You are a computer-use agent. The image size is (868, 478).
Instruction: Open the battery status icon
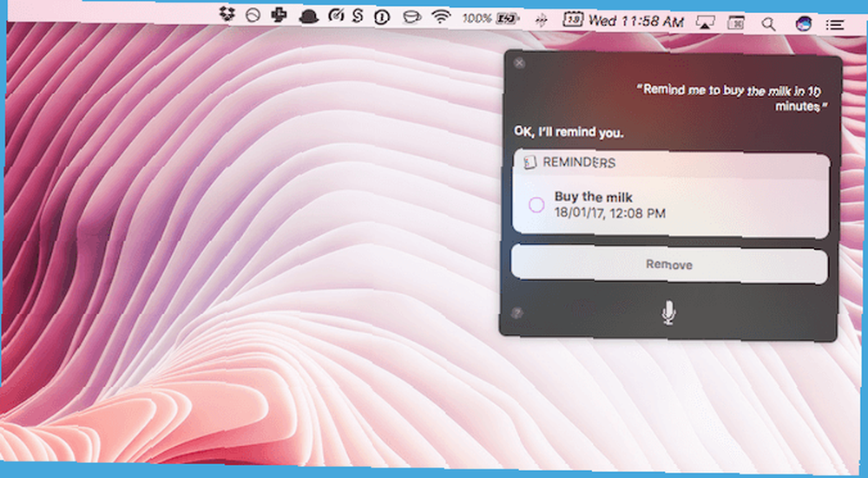(x=507, y=19)
